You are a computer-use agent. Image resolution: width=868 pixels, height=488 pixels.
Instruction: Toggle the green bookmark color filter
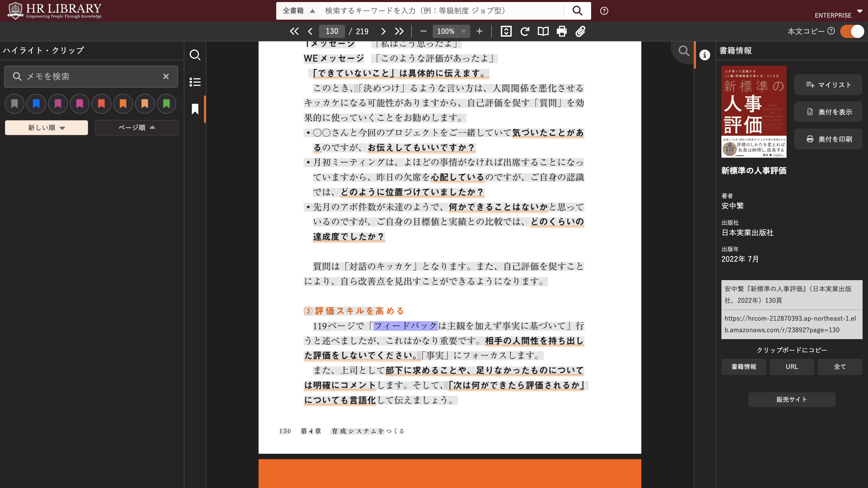[166, 103]
